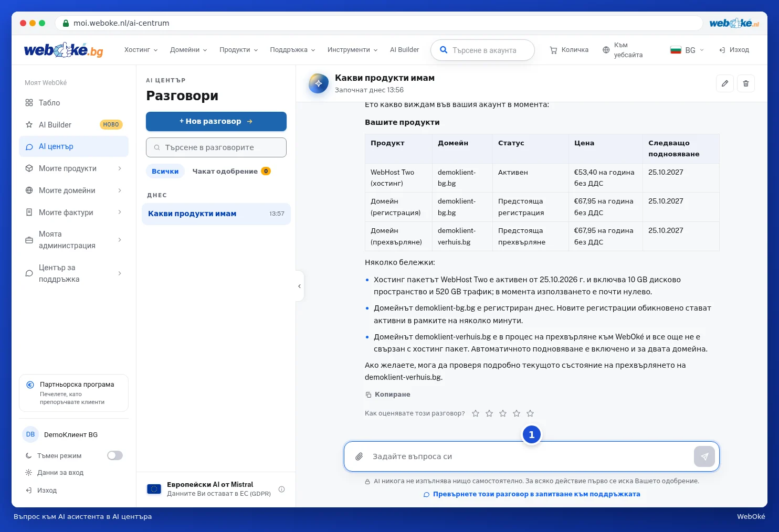The height and width of the screenshot is (532, 779).
Task: Click the Копиране copy button
Action: tap(388, 395)
